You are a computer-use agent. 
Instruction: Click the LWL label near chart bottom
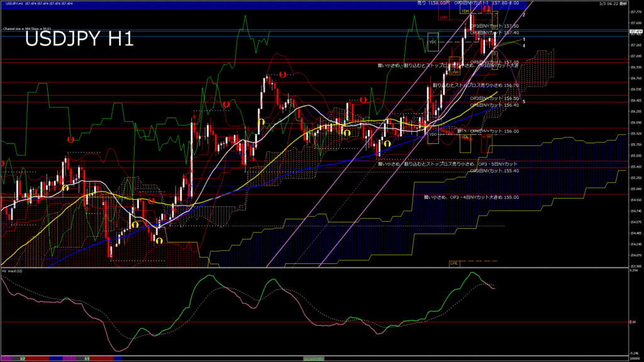(453, 263)
